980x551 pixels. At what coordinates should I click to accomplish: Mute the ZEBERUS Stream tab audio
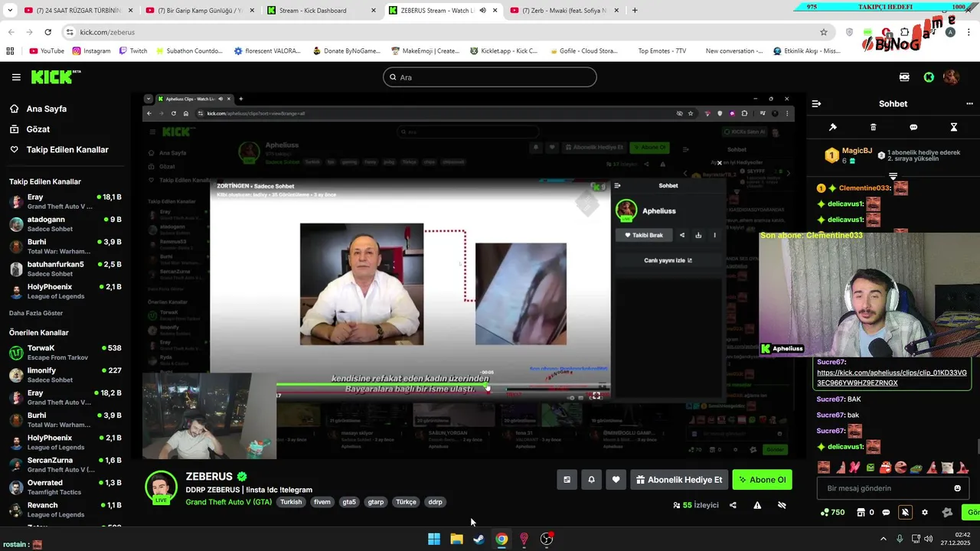(482, 11)
